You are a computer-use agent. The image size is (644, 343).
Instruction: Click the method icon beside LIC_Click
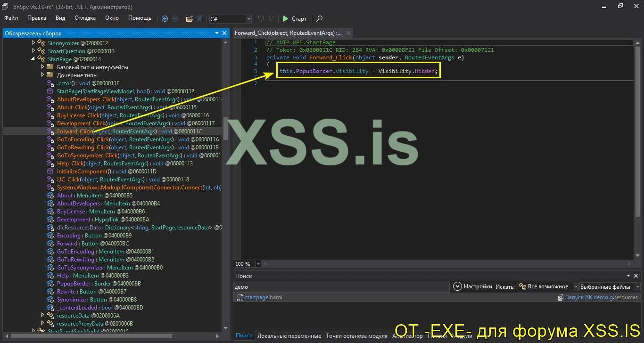pos(50,179)
